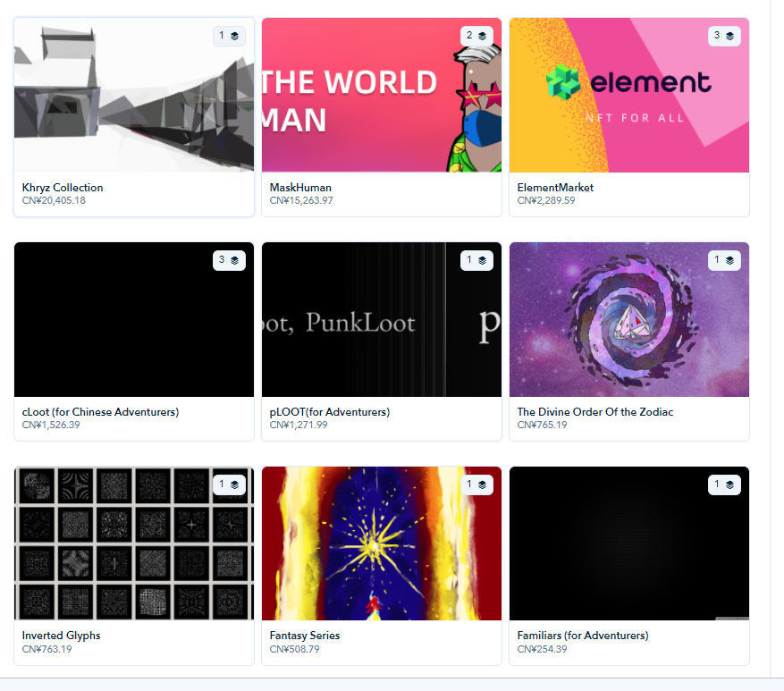Click the Familiars (for Adventurers) title
Screen dimensions: 784x691
[x=583, y=636]
